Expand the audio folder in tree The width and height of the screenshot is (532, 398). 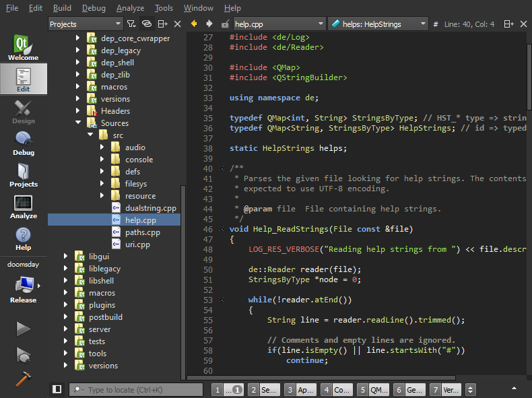pyautogui.click(x=102, y=147)
